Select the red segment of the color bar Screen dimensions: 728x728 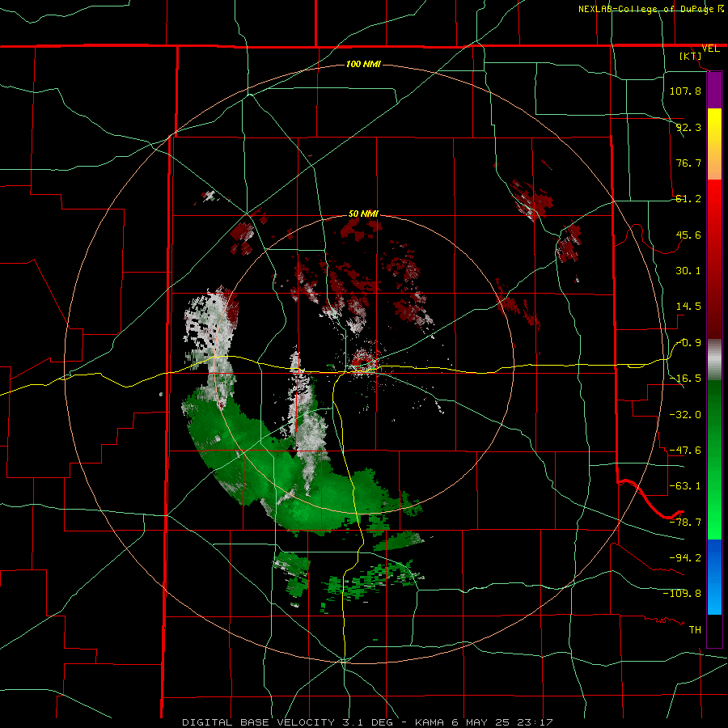coord(714,259)
